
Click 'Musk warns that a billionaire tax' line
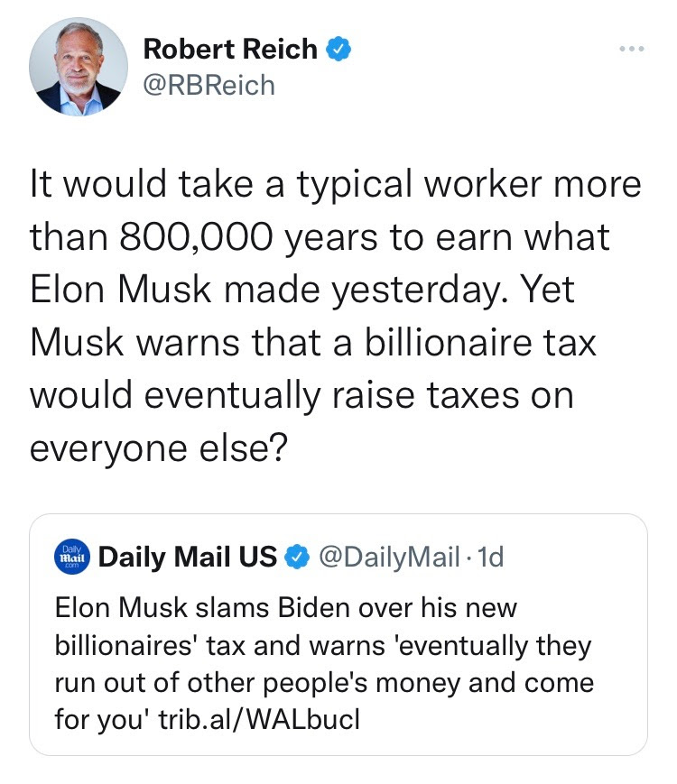(x=313, y=343)
